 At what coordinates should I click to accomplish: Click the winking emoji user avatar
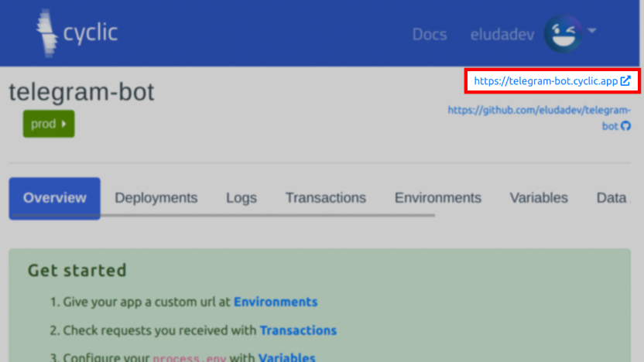[x=563, y=34]
